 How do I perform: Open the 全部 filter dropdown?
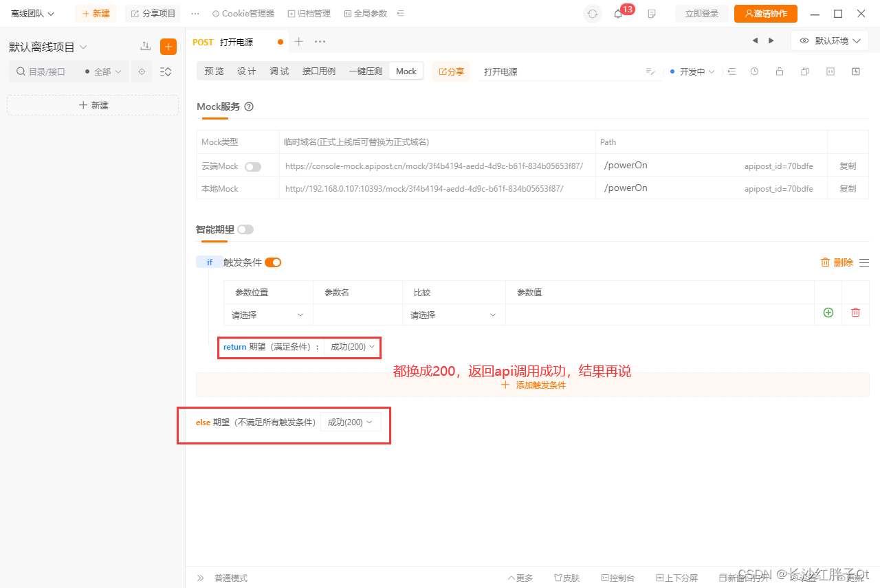click(103, 71)
